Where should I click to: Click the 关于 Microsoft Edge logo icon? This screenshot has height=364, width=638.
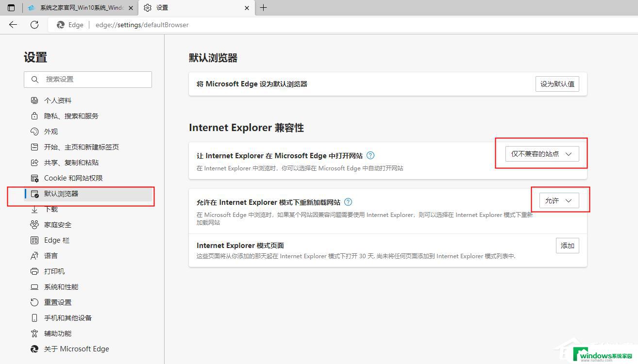point(34,349)
